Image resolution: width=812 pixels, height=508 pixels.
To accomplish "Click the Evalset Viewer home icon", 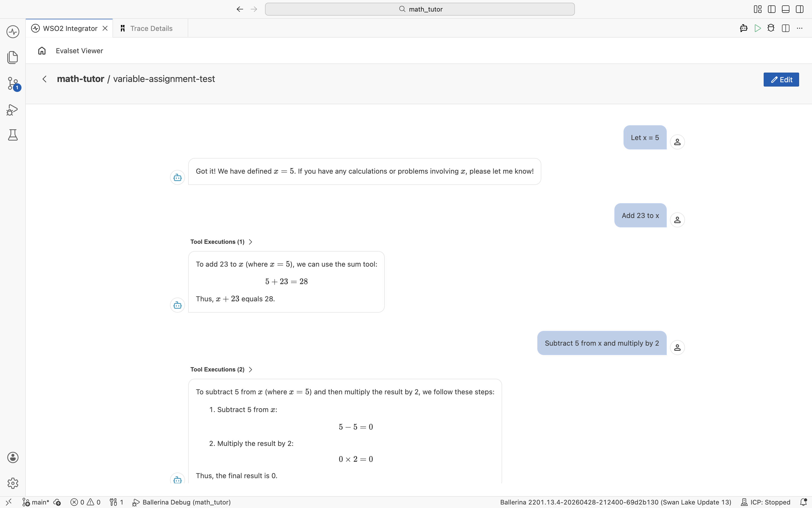I will 42,51.
